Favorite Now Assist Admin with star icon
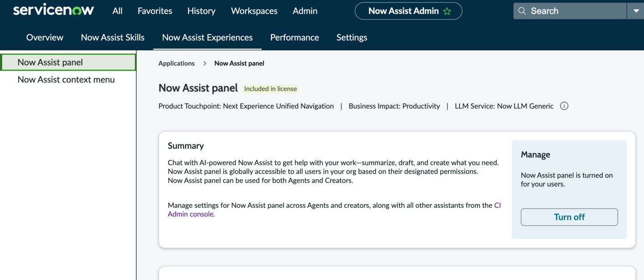This screenshot has height=280, width=644. click(x=447, y=11)
